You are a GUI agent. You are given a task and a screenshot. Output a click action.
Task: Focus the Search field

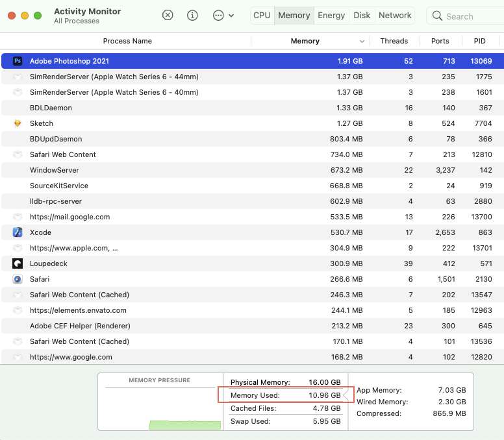pos(465,16)
